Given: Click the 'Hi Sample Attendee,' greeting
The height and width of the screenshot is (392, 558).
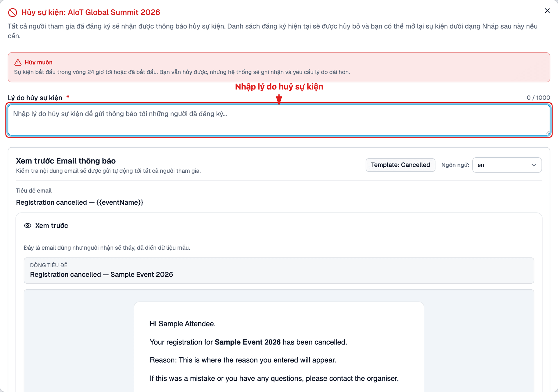Looking at the screenshot, I should click(x=183, y=324).
